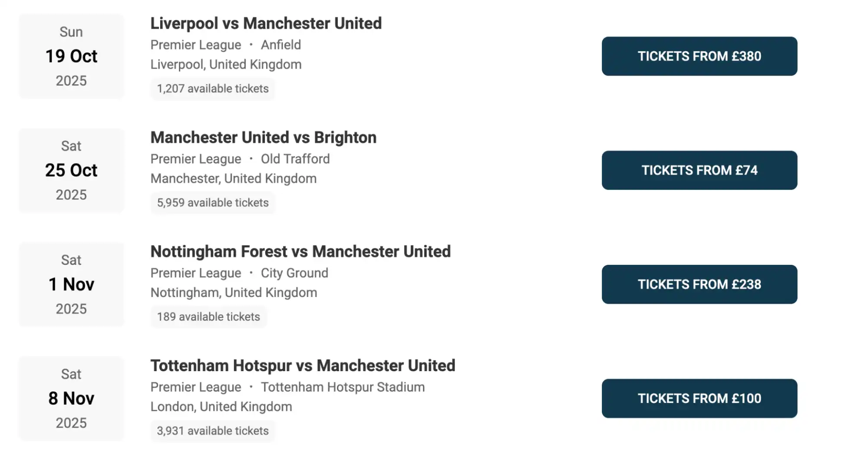Open Manchester United vs Brighton event
The image size is (868, 458).
263,137
